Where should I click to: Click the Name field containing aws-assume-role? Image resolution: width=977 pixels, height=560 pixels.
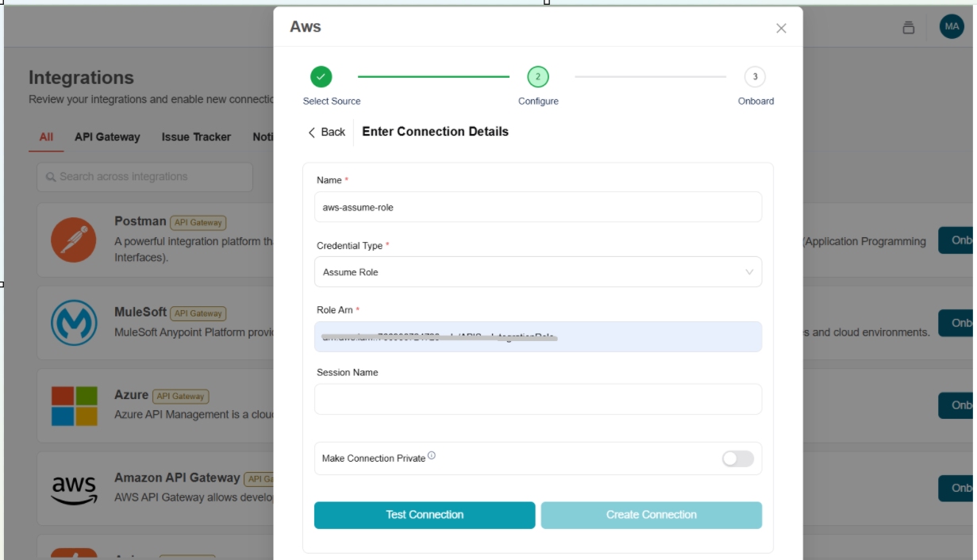[538, 207]
